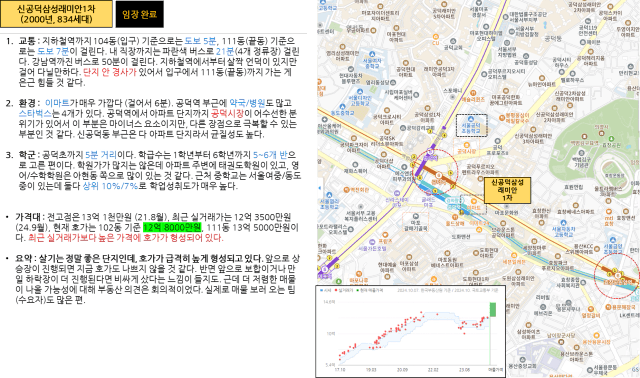
Task: Click the blue 시세 chart legend
Action: [x=326, y=290]
